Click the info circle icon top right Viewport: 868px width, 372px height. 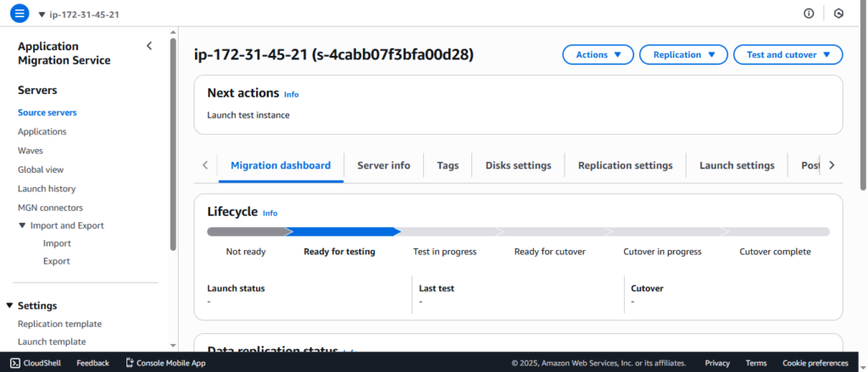(x=809, y=14)
